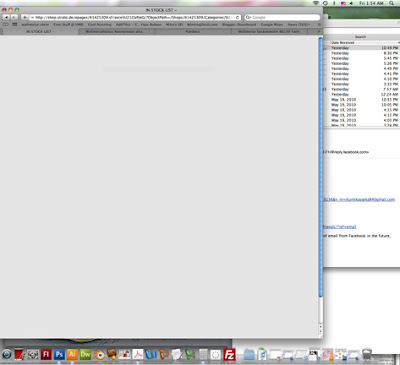Image resolution: width=400 pixels, height=365 pixels.
Task: Click the scroll down arrow in Safari
Action: click(320, 331)
